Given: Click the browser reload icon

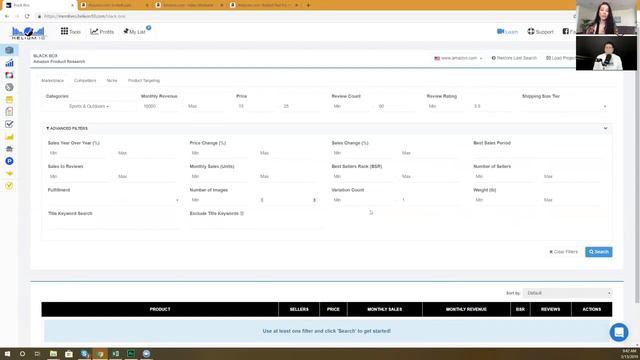Looking at the screenshot, I should [27, 16].
